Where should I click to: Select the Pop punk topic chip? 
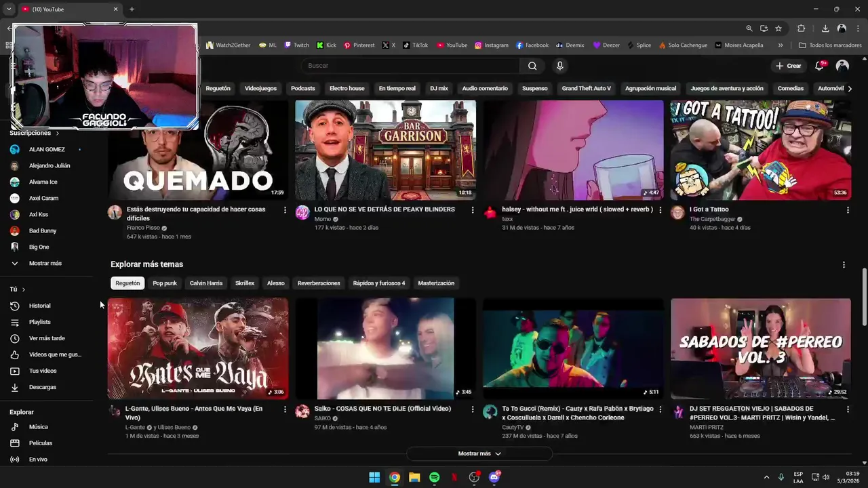(165, 283)
